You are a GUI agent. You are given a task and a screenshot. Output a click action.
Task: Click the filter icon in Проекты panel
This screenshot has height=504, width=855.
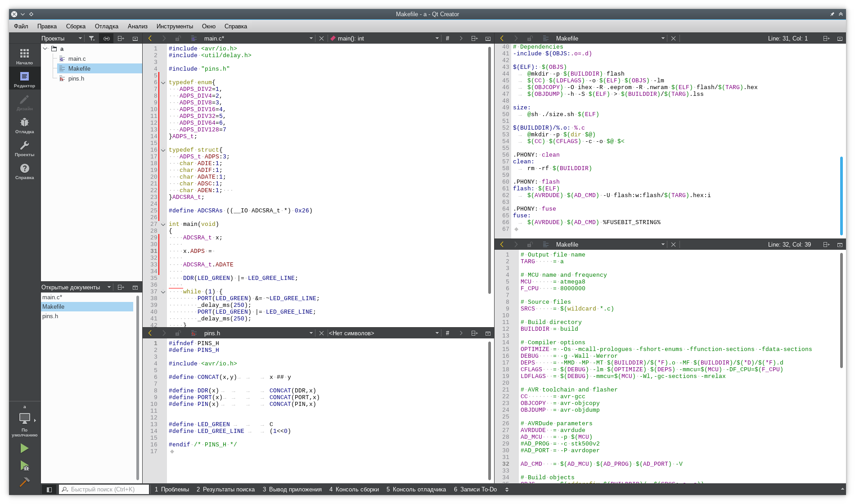tap(92, 39)
